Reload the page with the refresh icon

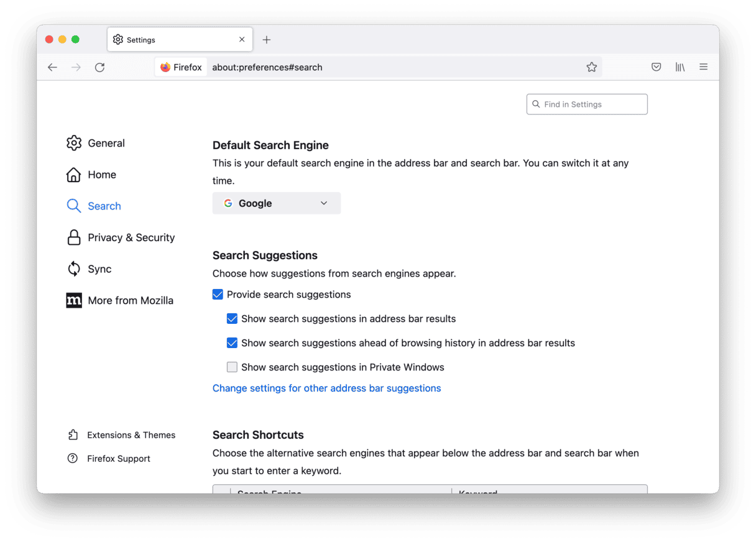(99, 67)
